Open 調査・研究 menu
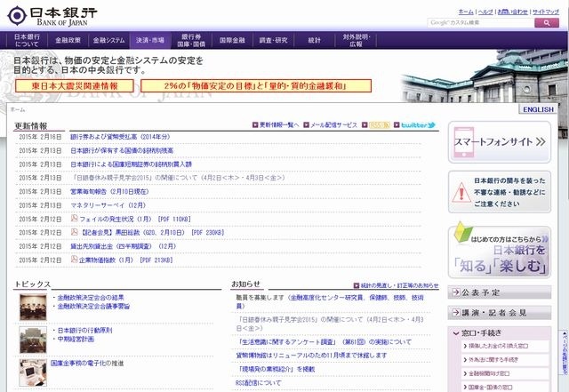This screenshot has height=392, width=569. 273,40
